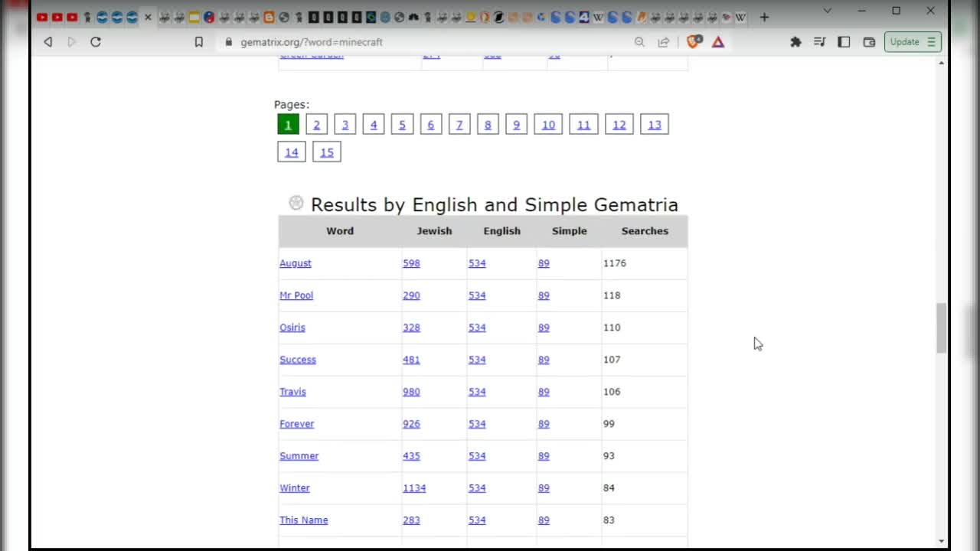Open the word link Summer

(x=299, y=456)
